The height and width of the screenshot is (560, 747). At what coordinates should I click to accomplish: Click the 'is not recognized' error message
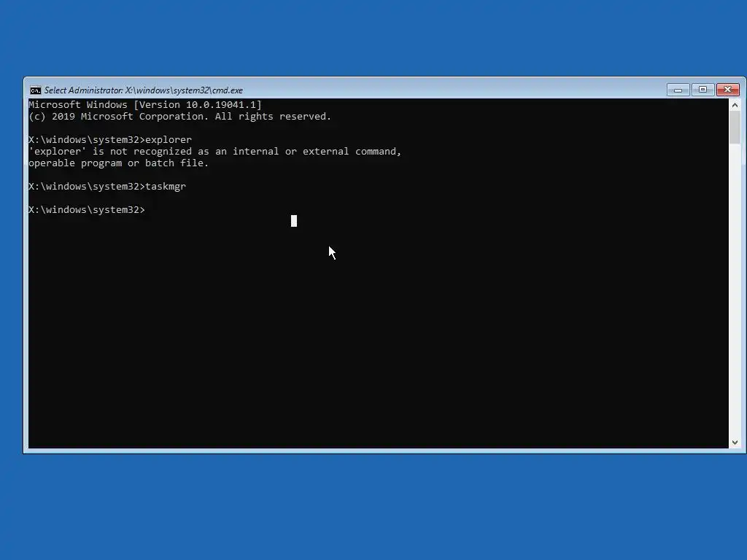215,152
